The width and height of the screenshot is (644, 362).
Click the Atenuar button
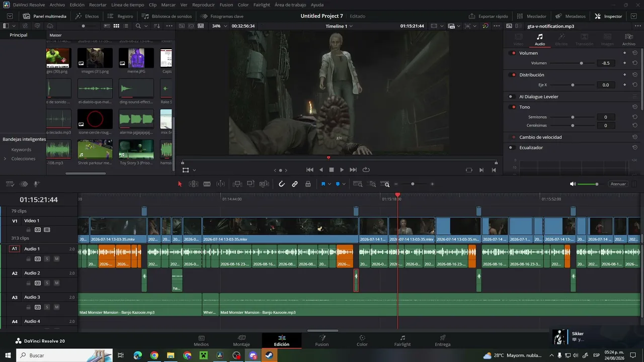point(618,184)
